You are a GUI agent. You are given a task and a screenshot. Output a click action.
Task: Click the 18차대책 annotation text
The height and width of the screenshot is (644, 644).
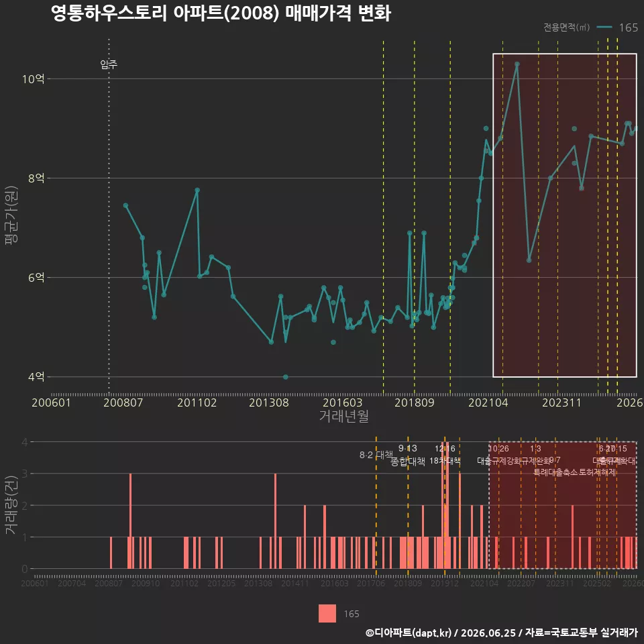tap(445, 461)
